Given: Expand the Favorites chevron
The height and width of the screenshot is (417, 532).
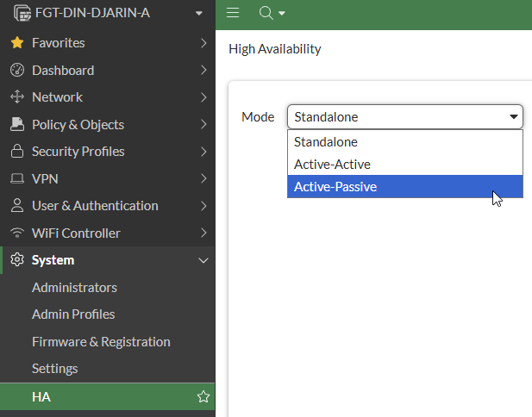Looking at the screenshot, I should 203,43.
